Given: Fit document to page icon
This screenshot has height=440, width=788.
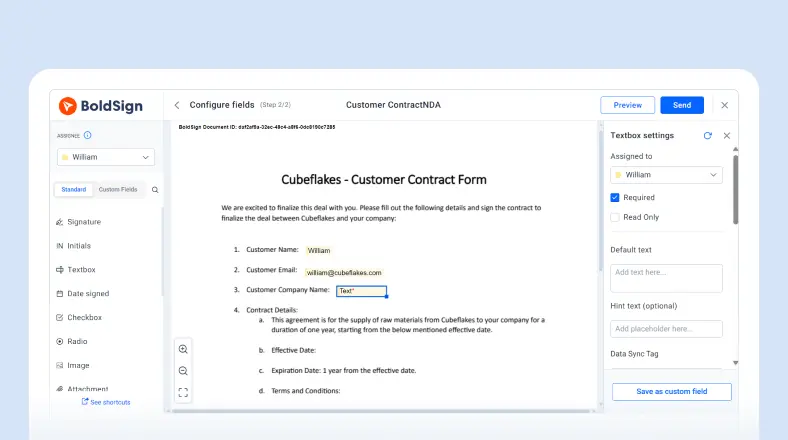Looking at the screenshot, I should coord(183,392).
